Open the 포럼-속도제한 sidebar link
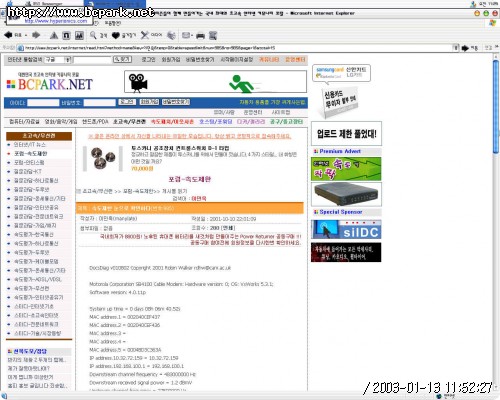Viewport: 500px width, 400px height. 31,154
